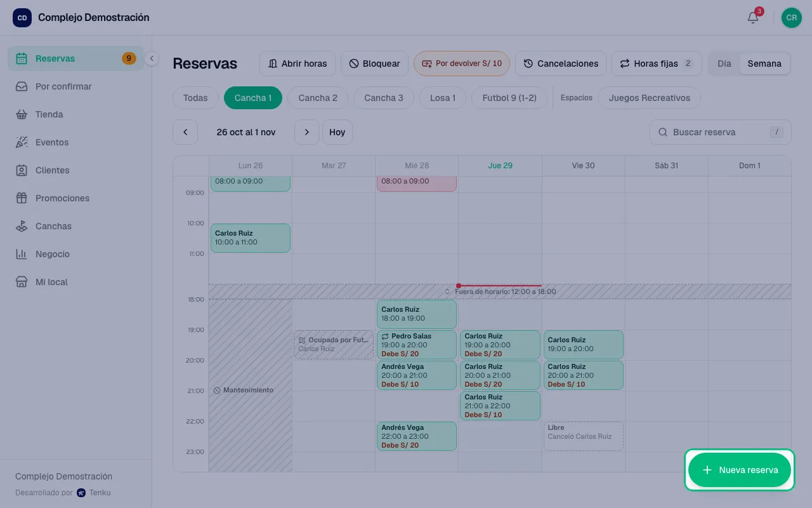Screen dimensions: 812x508
Task: Select the Juegos Recreativos space chip
Action: tap(649, 98)
